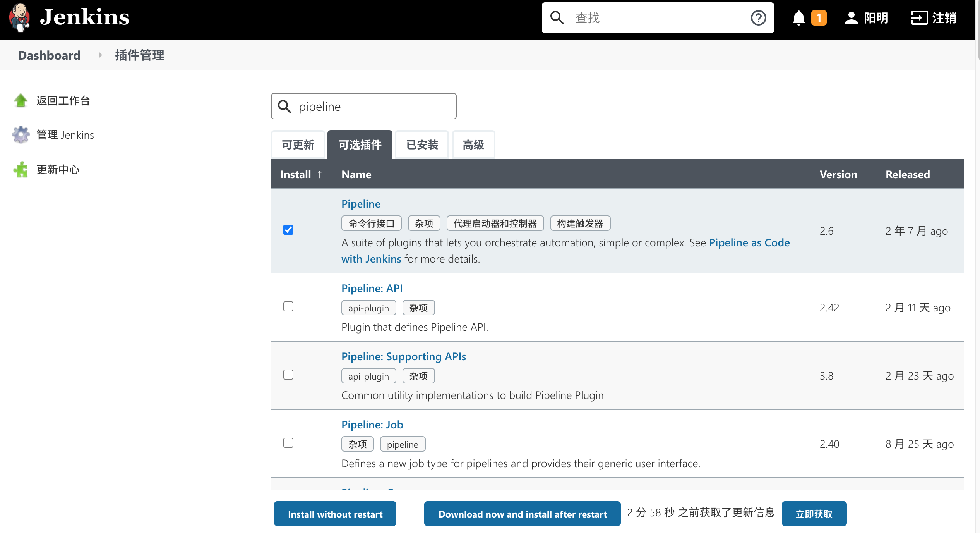Open the Pipeline as Code with Jenkins link
The image size is (980, 533).
pyautogui.click(x=749, y=242)
